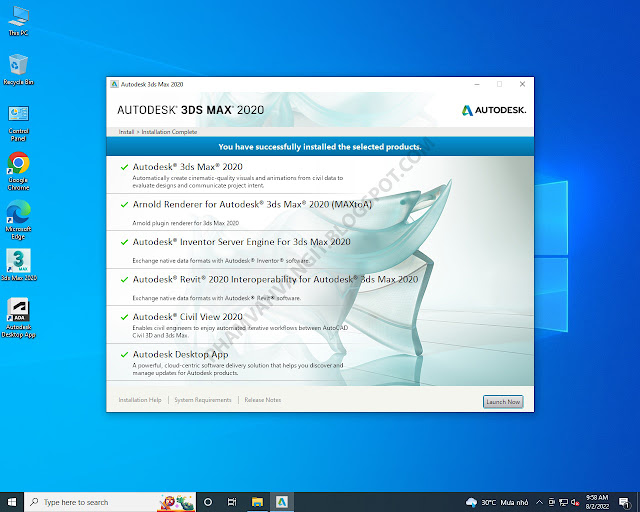Close the Autodesk 3ds Max 2020 installer
This screenshot has width=640, height=512.
pos(522,84)
